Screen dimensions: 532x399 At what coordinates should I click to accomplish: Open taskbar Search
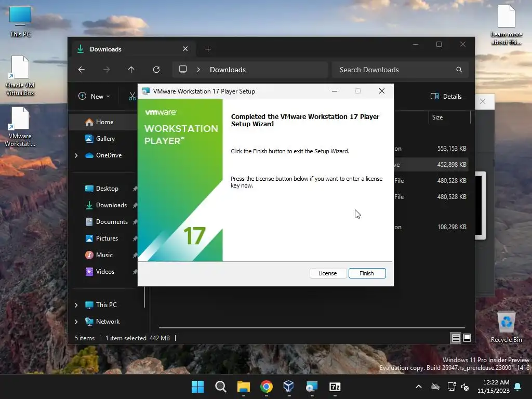click(220, 387)
